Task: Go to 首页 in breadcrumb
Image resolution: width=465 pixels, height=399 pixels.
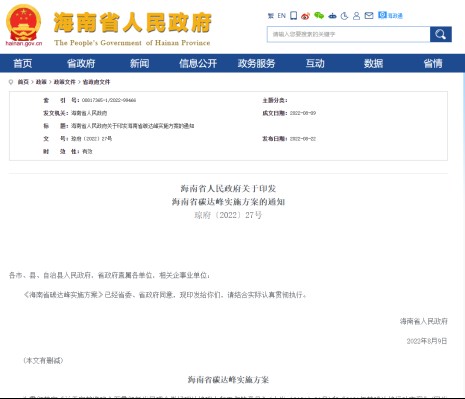Action: [x=23, y=82]
